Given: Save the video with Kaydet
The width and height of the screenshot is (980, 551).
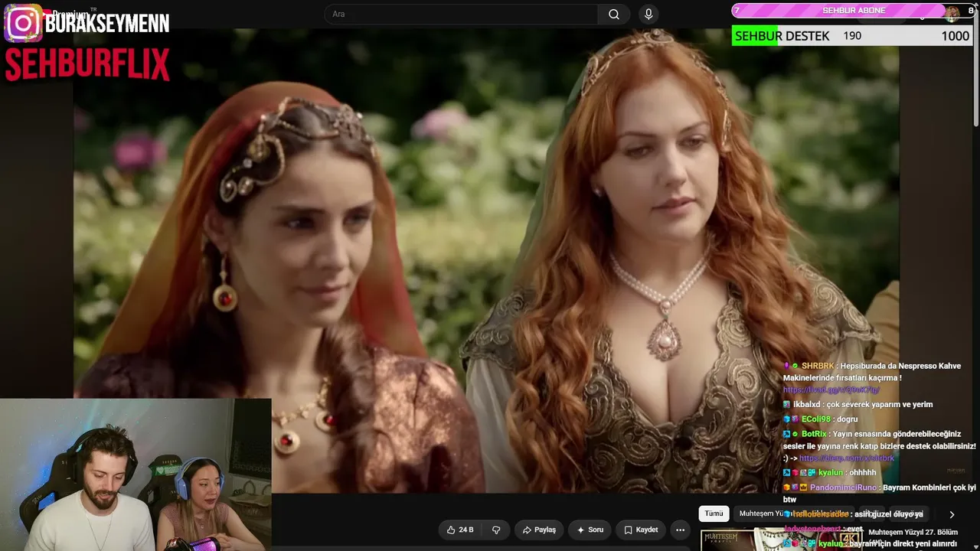Looking at the screenshot, I should point(640,530).
